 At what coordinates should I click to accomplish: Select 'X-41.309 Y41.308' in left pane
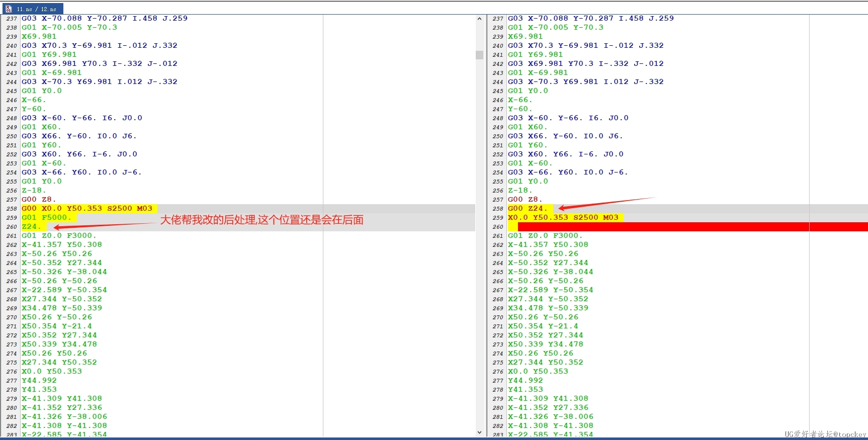tap(62, 399)
